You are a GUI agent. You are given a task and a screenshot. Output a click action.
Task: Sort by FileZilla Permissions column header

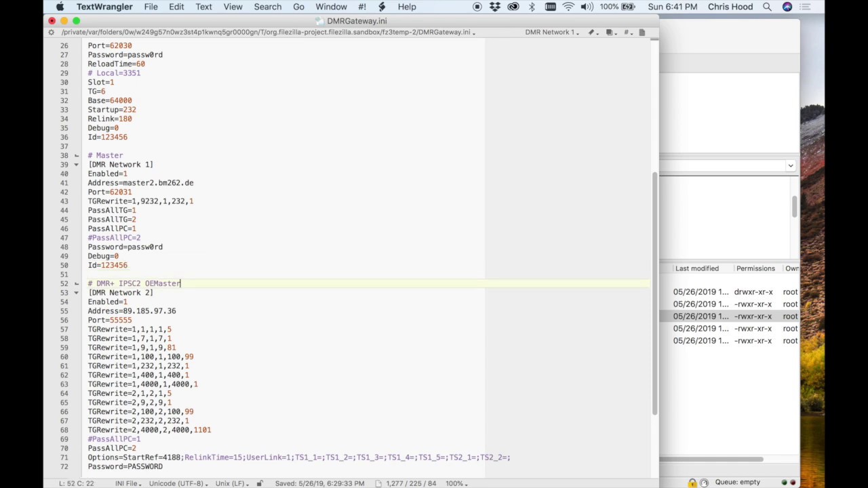[755, 268]
